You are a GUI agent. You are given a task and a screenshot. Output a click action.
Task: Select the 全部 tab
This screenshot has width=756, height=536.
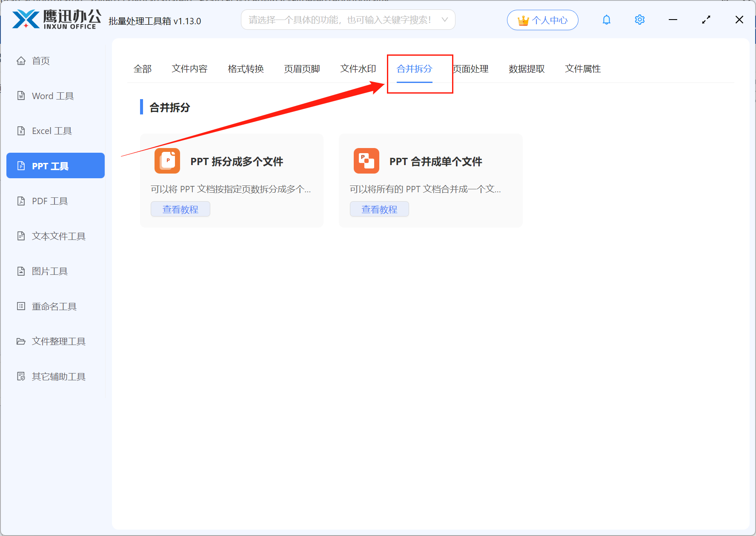point(142,69)
